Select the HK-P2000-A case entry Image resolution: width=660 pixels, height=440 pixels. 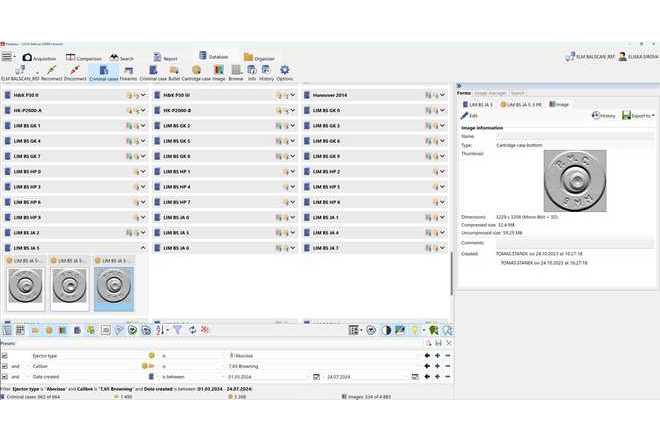pyautogui.click(x=76, y=110)
